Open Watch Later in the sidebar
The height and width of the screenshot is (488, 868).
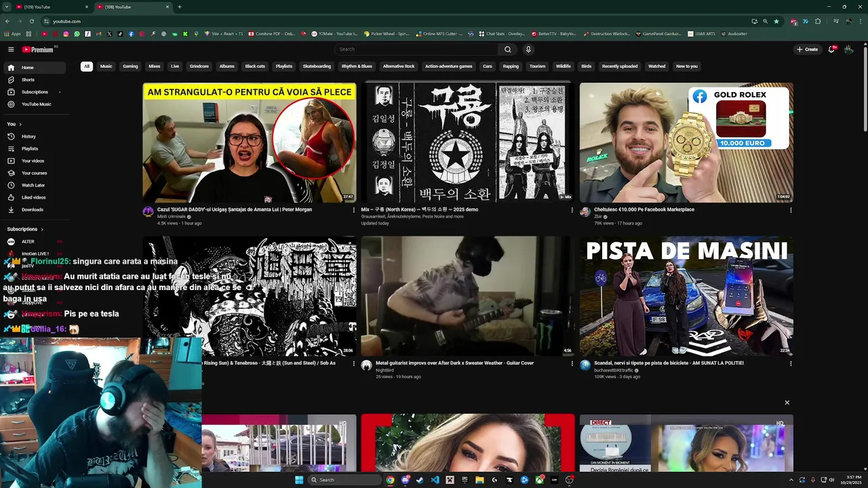point(33,185)
